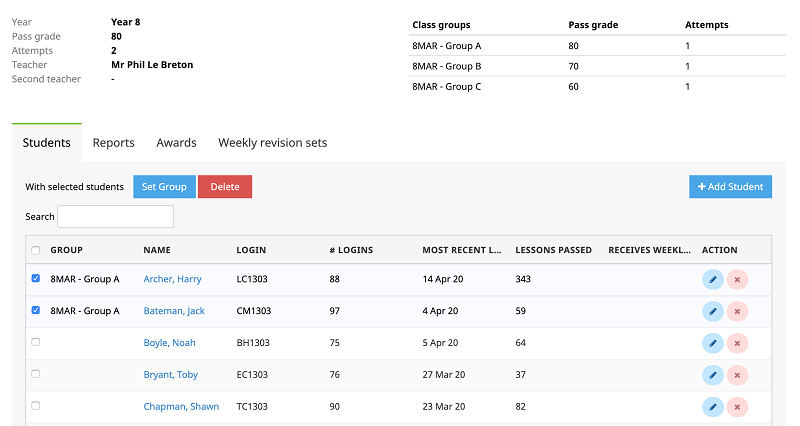This screenshot has width=800, height=426.
Task: Remove Bateman, Jack with the x icon
Action: click(737, 312)
